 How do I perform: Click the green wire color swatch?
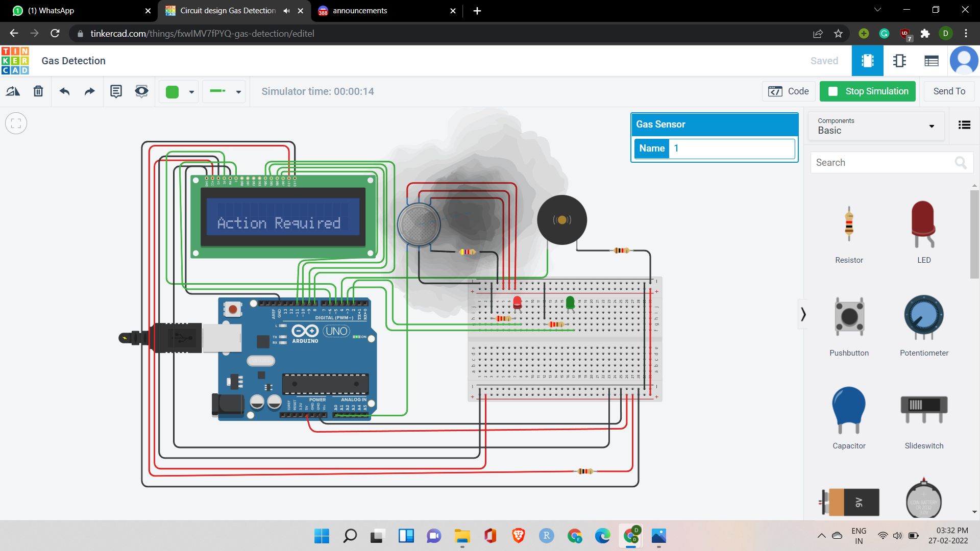[x=173, y=92]
